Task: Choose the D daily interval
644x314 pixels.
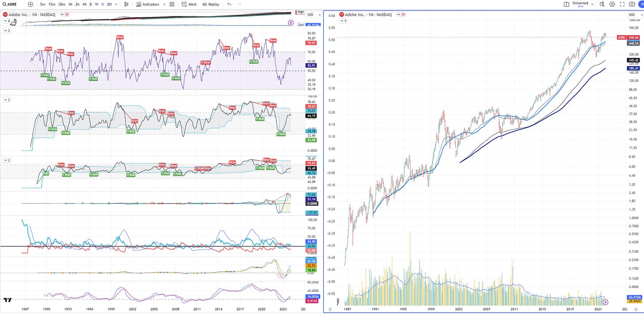Action: point(91,4)
